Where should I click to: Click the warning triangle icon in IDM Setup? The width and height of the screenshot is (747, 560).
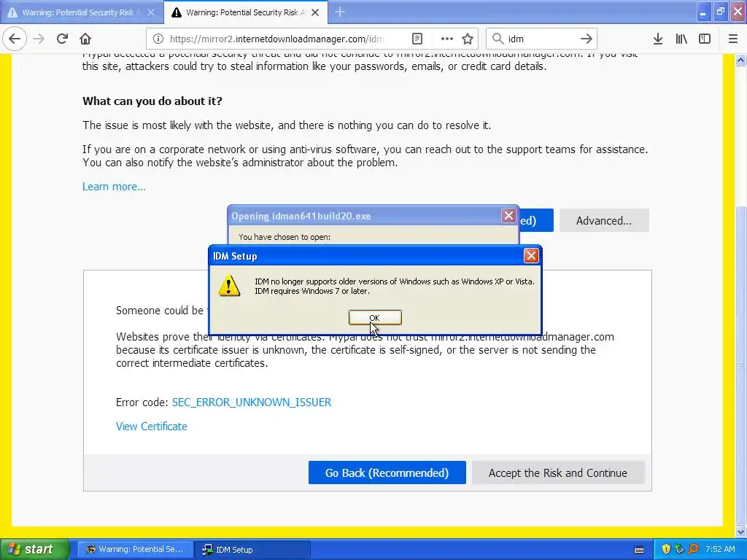pyautogui.click(x=229, y=285)
